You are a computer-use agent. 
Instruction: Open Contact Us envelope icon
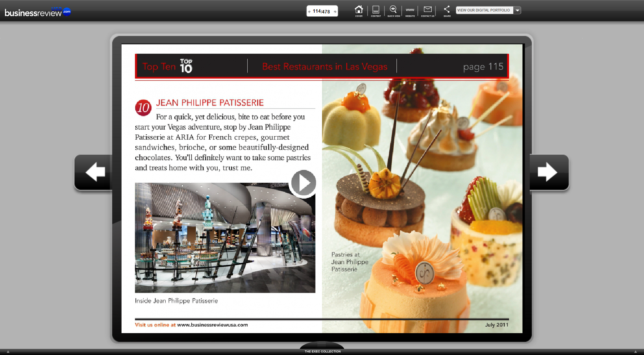(x=427, y=10)
